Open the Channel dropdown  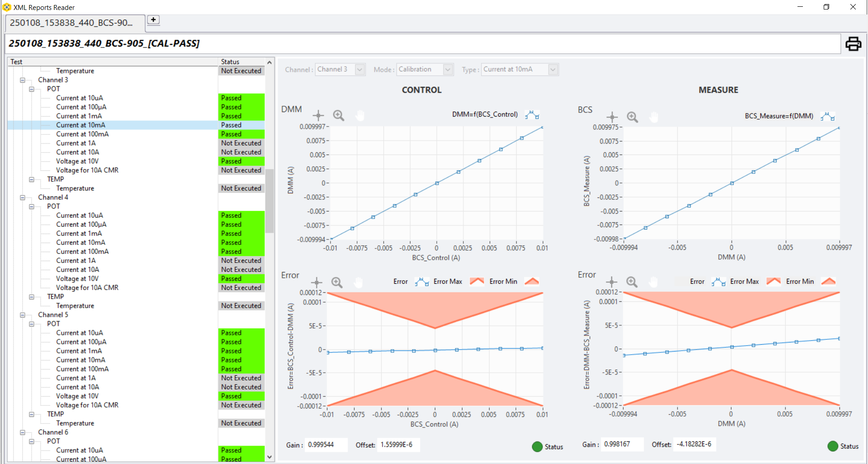(360, 70)
